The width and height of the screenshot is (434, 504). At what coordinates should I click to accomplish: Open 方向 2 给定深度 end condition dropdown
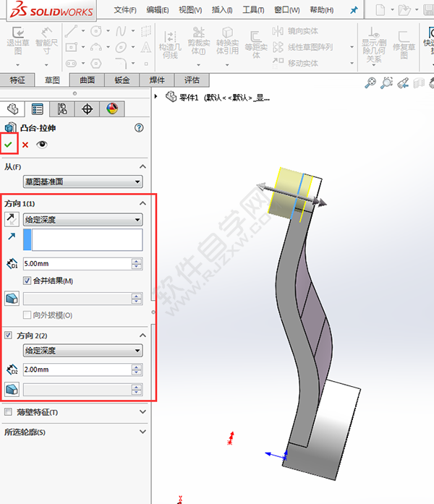pos(83,351)
